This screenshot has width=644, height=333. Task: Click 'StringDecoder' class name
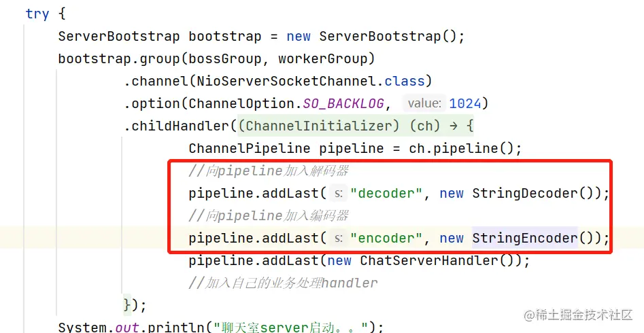[x=525, y=194]
